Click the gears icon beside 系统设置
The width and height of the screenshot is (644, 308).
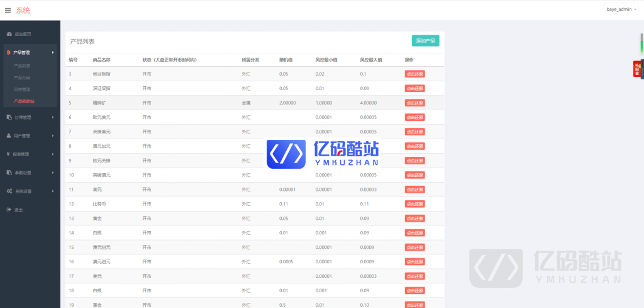(9, 191)
